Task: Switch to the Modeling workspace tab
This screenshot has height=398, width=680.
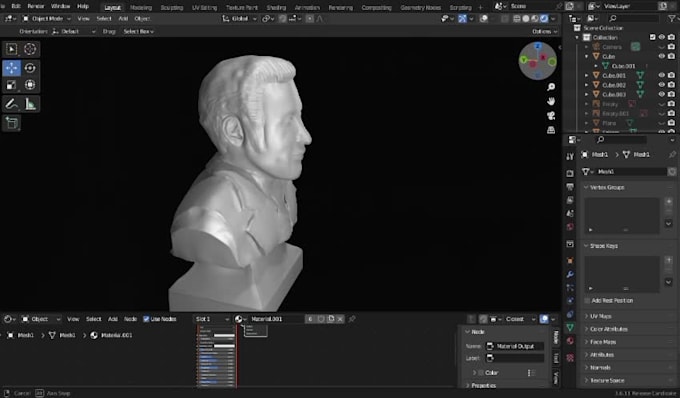Action: click(141, 7)
